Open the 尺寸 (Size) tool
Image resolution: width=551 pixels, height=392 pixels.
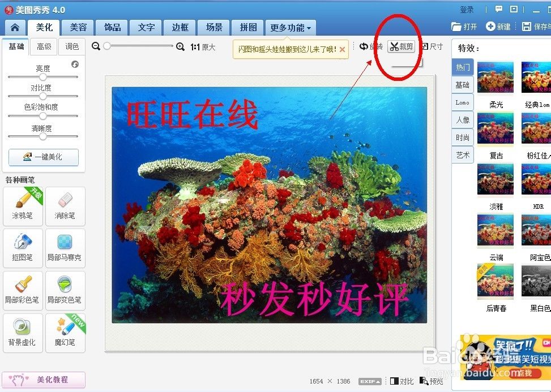pyautogui.click(x=433, y=46)
